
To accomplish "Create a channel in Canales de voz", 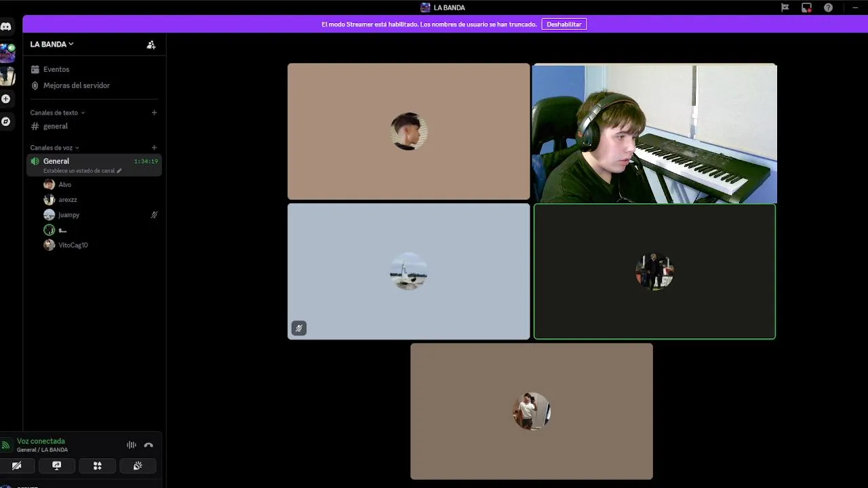I will tap(154, 148).
